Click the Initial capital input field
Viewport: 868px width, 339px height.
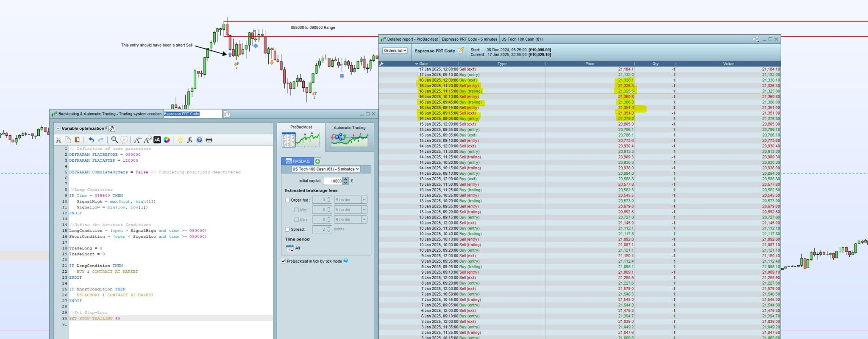tap(333, 181)
